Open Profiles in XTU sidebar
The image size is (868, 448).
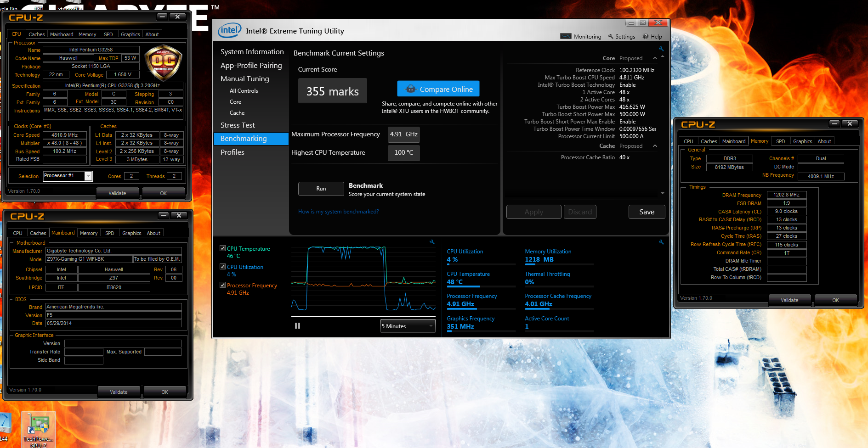point(233,152)
